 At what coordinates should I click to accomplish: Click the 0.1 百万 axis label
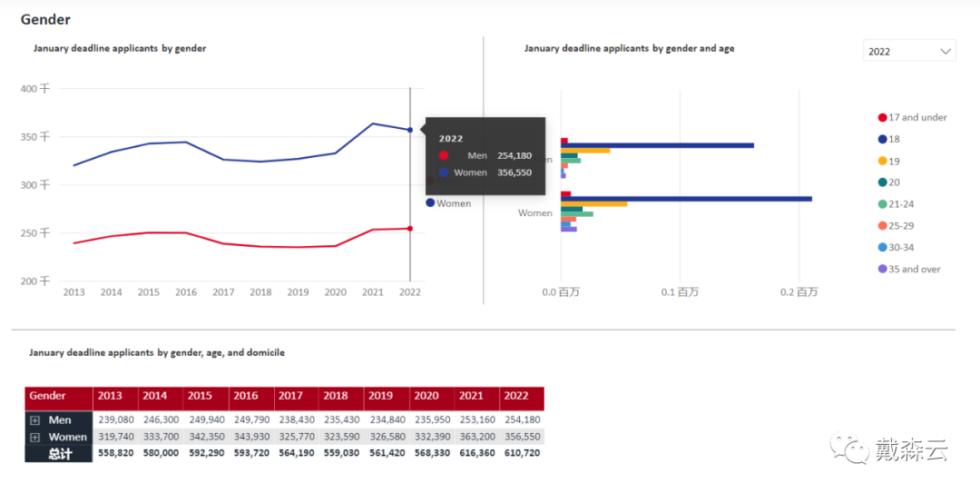(680, 292)
